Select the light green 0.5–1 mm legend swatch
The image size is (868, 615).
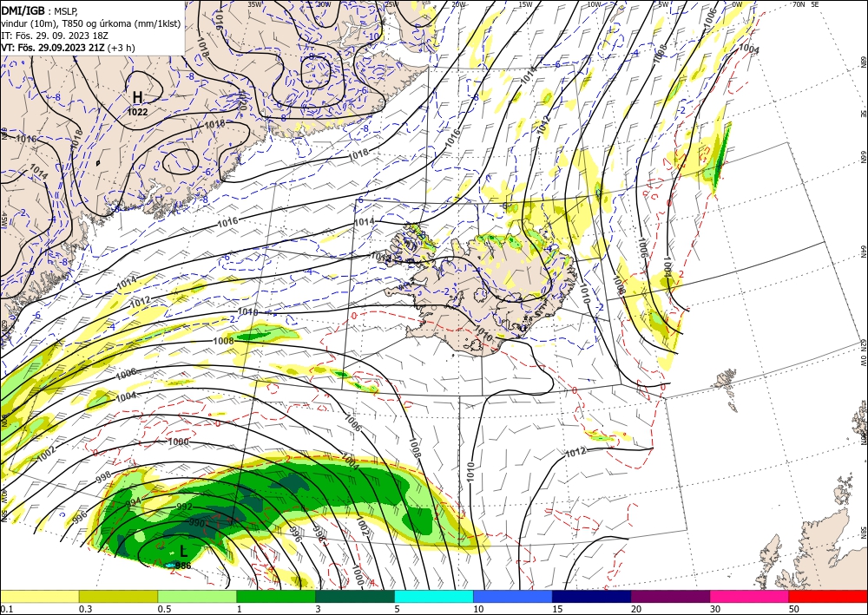pyautogui.click(x=197, y=596)
